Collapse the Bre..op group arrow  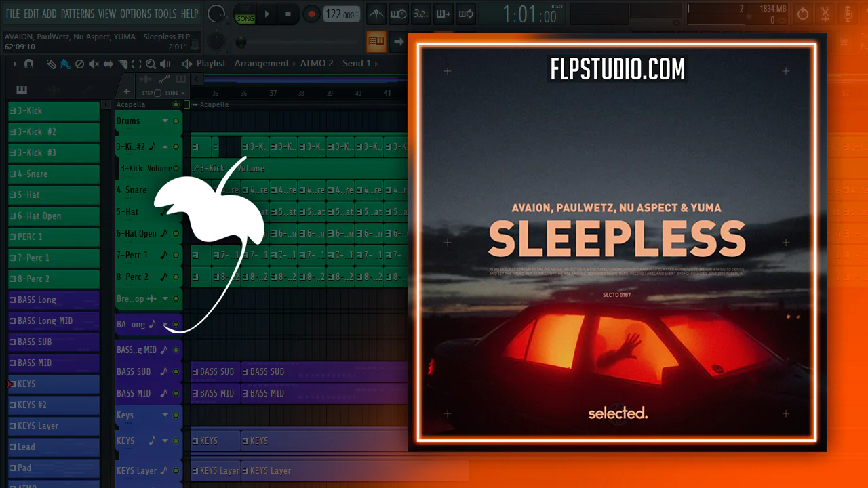point(165,299)
